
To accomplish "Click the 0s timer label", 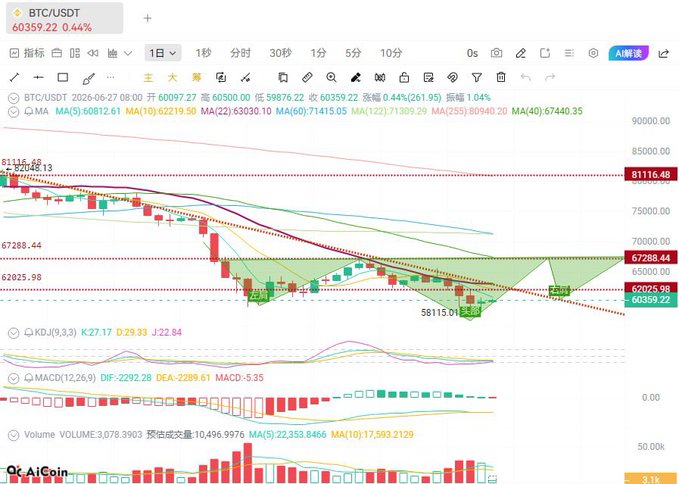I will [472, 53].
